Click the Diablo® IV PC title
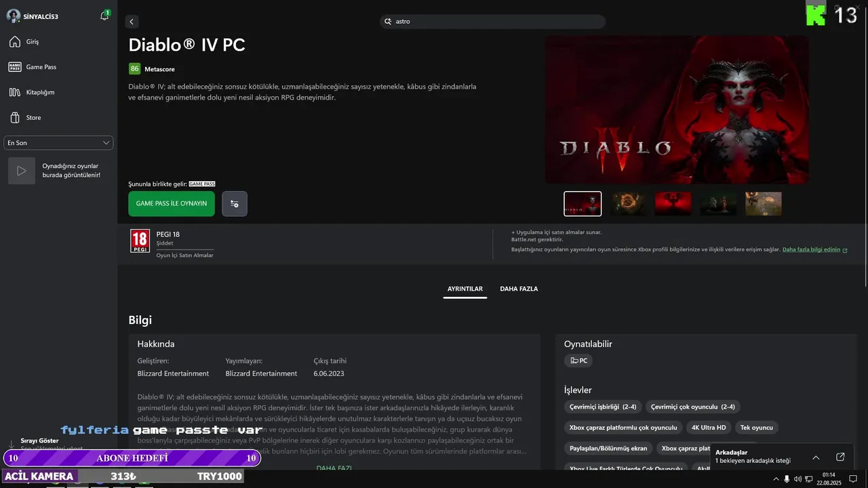The height and width of the screenshot is (488, 868). tap(187, 45)
